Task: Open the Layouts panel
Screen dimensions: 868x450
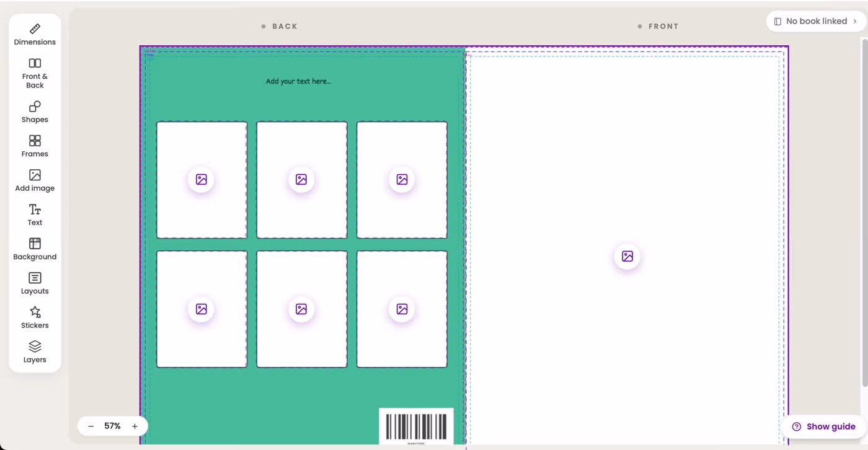Action: pyautogui.click(x=35, y=283)
